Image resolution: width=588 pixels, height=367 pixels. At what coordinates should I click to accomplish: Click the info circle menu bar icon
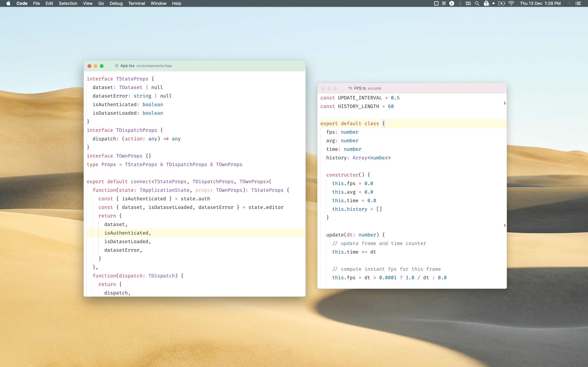pyautogui.click(x=451, y=3)
